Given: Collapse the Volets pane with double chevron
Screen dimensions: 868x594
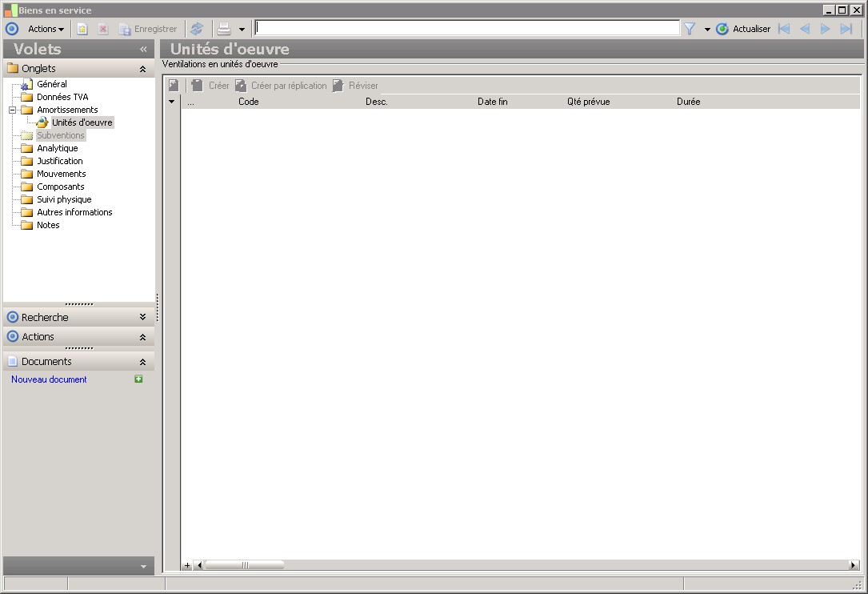Looking at the screenshot, I should 143,50.
